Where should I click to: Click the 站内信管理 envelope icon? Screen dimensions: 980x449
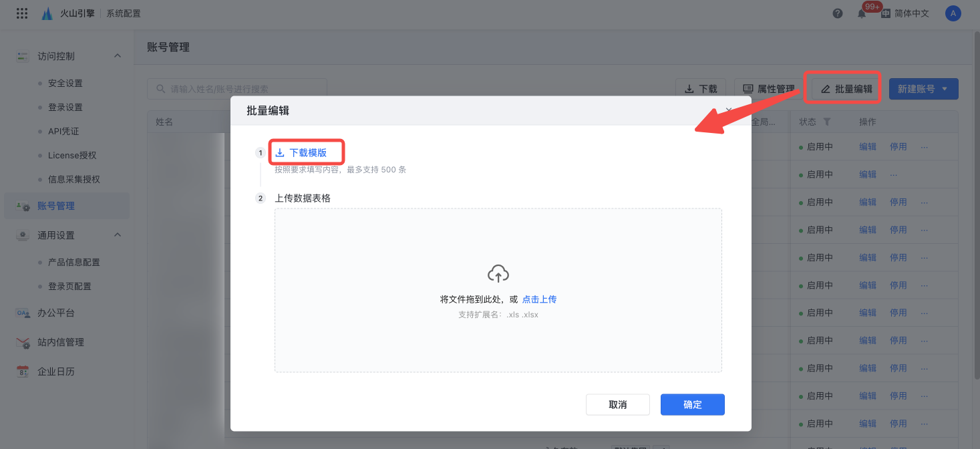point(23,342)
